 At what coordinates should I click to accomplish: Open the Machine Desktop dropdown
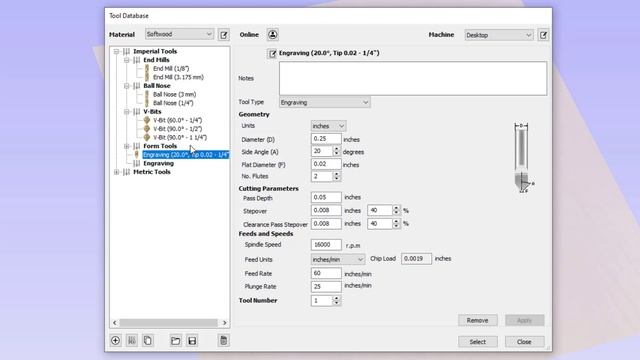pyautogui.click(x=499, y=35)
